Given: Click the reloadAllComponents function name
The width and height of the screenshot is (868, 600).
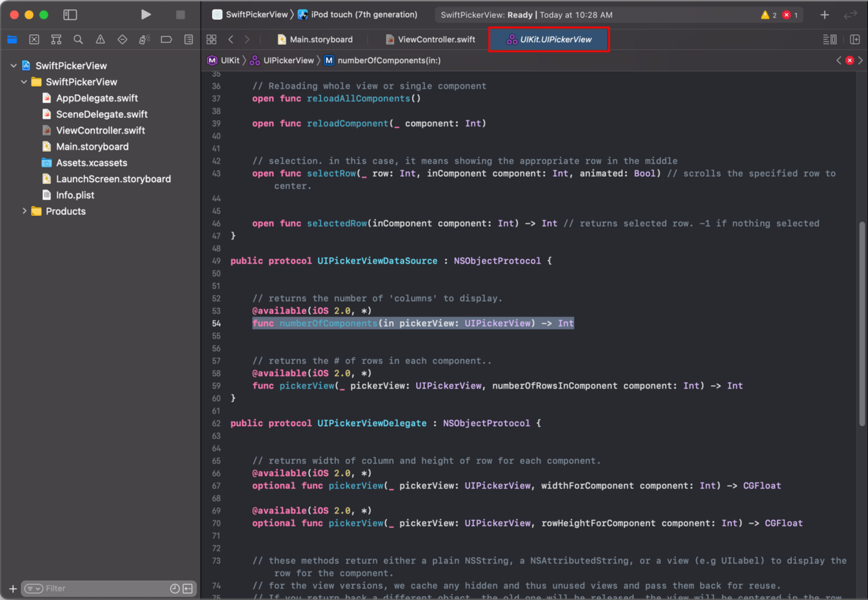Looking at the screenshot, I should click(358, 99).
